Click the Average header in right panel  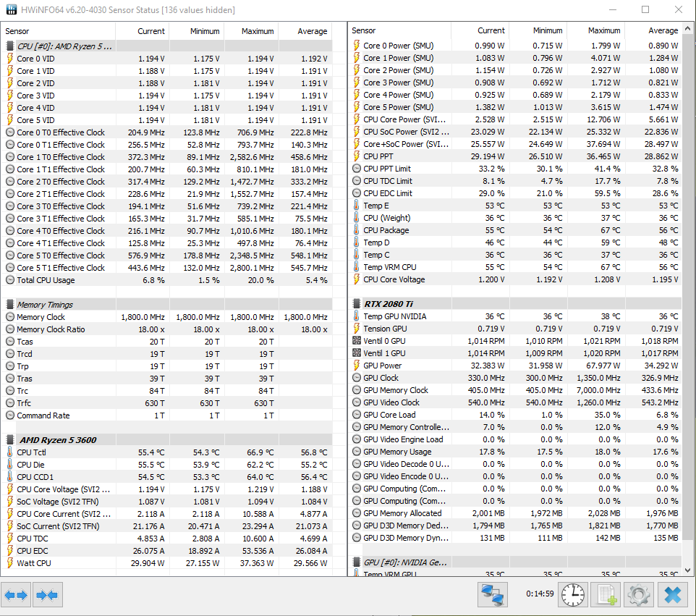click(x=663, y=30)
